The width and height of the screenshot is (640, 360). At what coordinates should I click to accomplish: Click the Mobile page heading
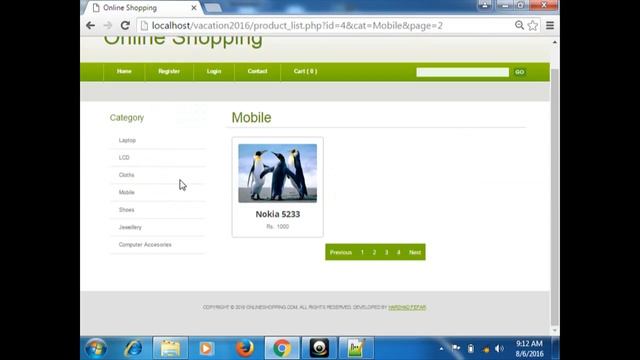[x=251, y=118]
